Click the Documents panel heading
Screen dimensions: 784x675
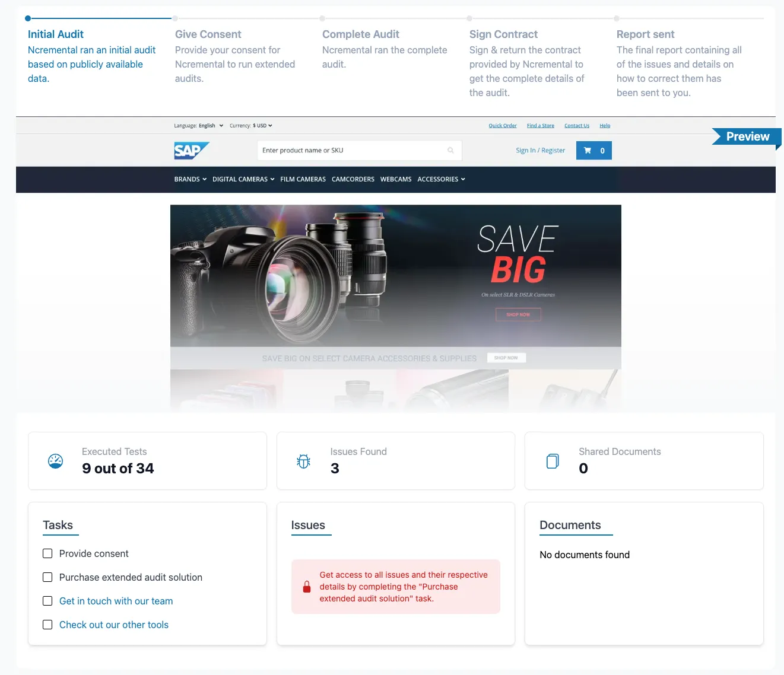point(570,525)
